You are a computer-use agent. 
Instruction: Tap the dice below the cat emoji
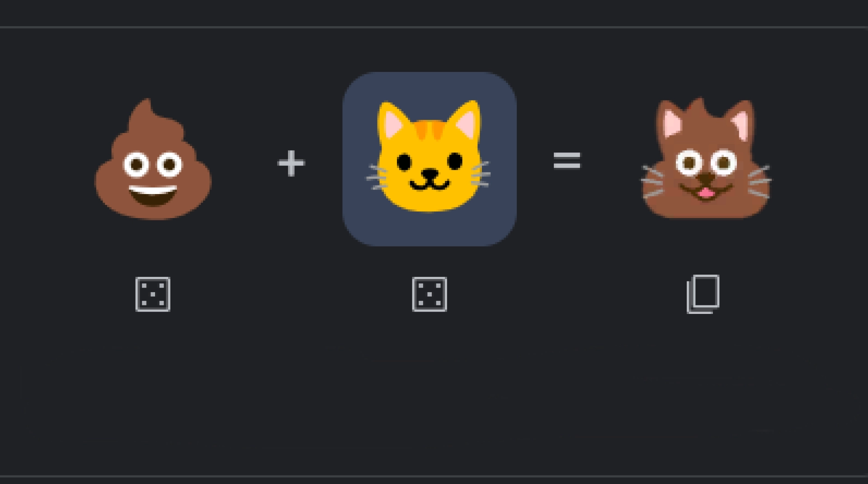(x=429, y=294)
